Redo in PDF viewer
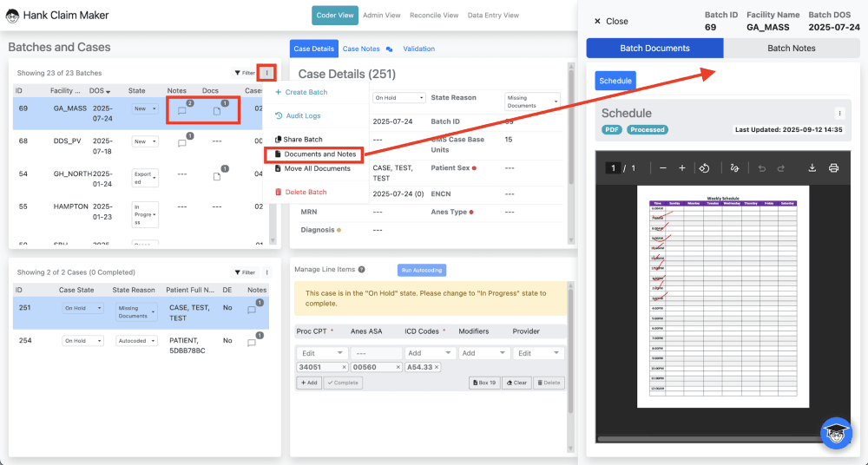Image resolution: width=868 pixels, height=465 pixels. click(781, 168)
